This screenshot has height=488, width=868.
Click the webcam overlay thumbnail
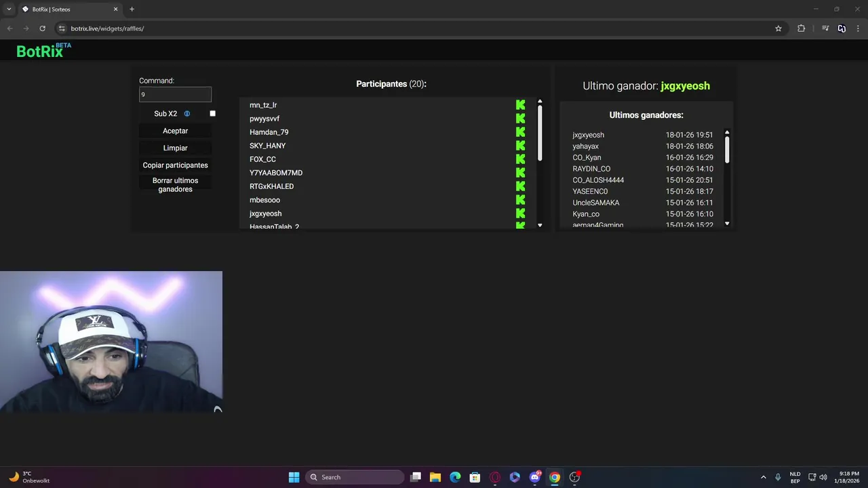point(111,342)
